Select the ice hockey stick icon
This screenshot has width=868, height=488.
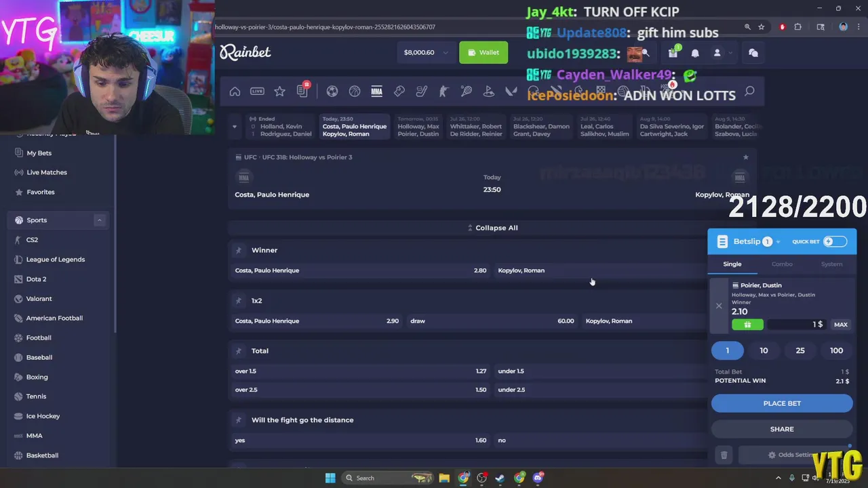pyautogui.click(x=421, y=91)
